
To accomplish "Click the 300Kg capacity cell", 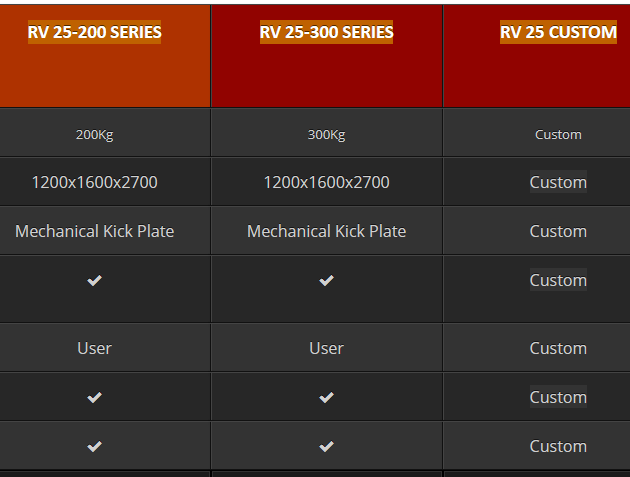I will (326, 135).
